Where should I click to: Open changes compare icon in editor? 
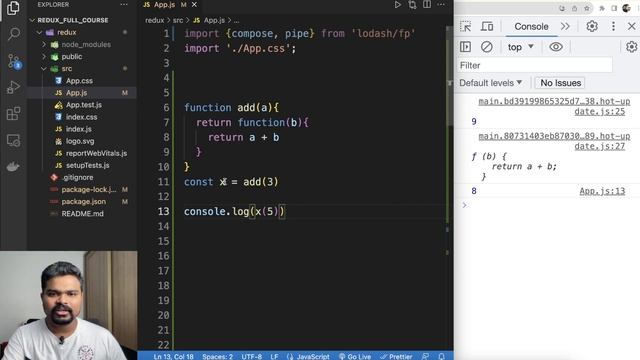pos(412,4)
